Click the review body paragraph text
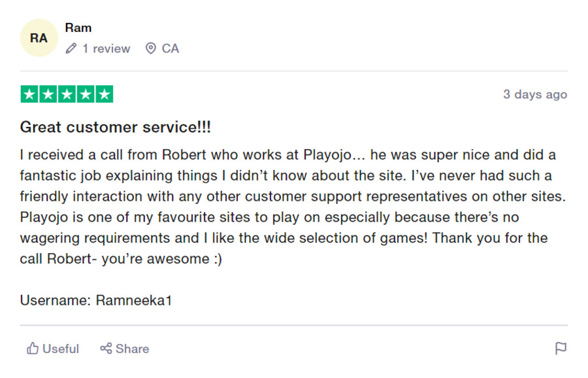The image size is (588, 378). click(293, 207)
